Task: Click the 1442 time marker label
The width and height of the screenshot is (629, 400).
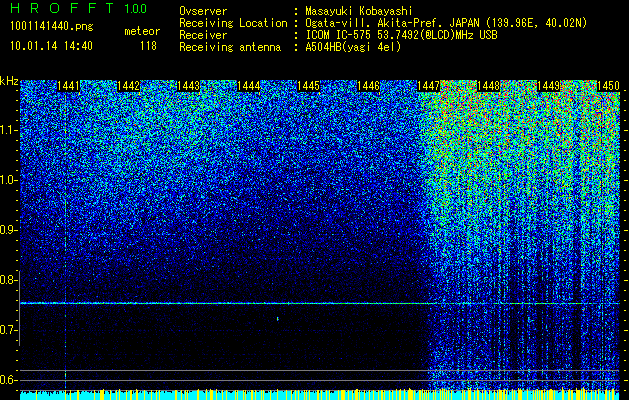Action: [x=128, y=86]
